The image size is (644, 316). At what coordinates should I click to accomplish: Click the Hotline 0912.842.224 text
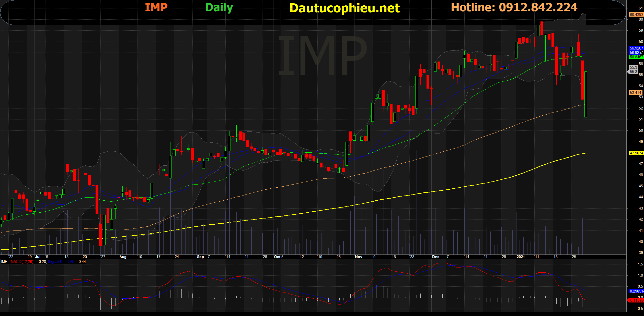pos(514,7)
